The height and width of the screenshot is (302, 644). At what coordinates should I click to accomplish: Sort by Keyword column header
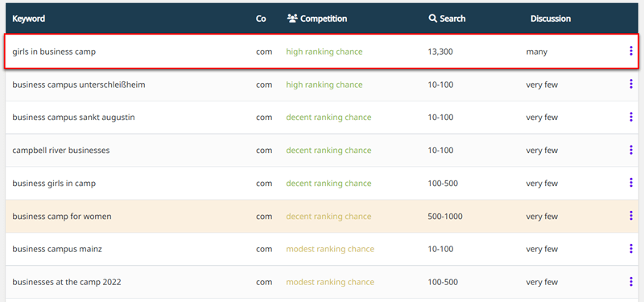(29, 19)
